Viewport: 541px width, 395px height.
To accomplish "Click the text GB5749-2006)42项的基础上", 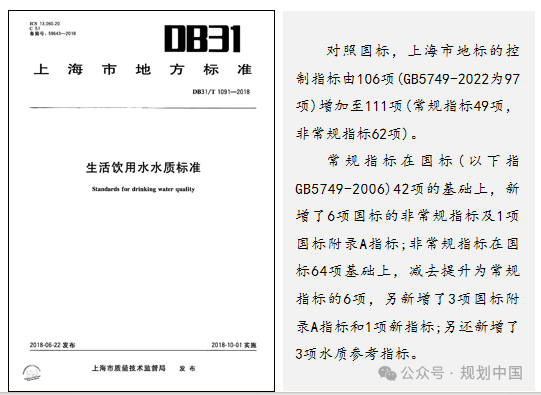I will (x=391, y=189).
